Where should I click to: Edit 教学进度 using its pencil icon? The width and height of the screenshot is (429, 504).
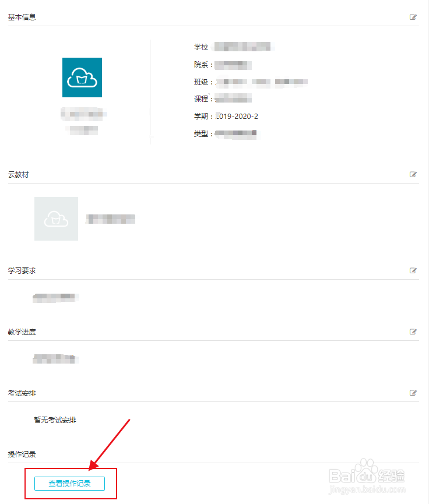pos(413,332)
